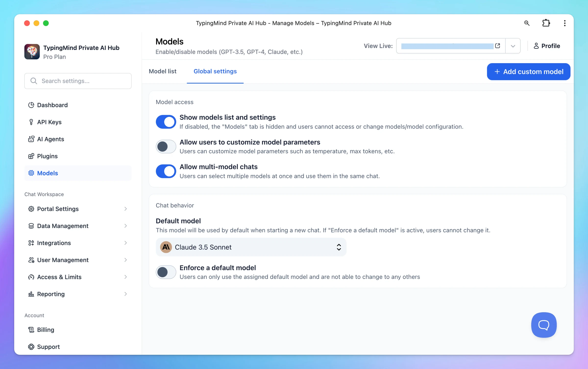The width and height of the screenshot is (588, 369).
Task: Open the extensions puzzle icon
Action: (x=546, y=23)
